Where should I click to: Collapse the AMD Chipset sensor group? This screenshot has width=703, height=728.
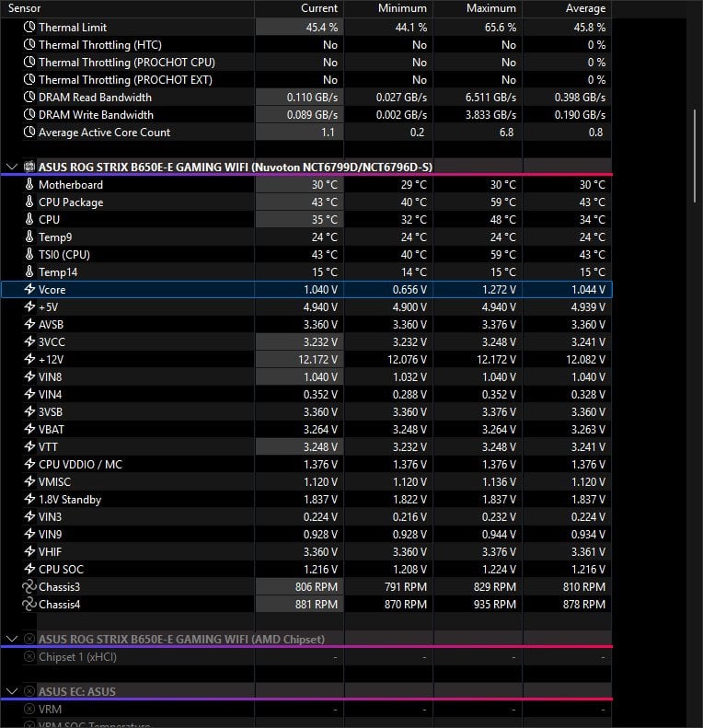click(11, 639)
